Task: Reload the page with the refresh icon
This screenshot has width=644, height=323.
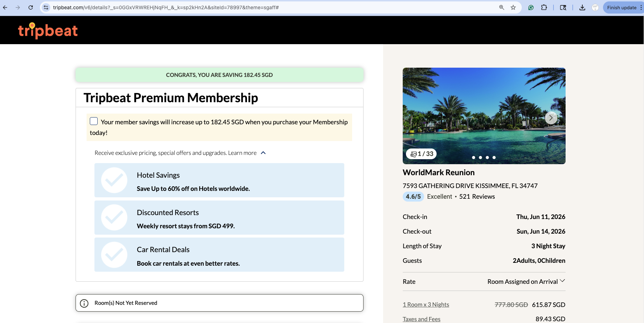Action: pos(31,7)
